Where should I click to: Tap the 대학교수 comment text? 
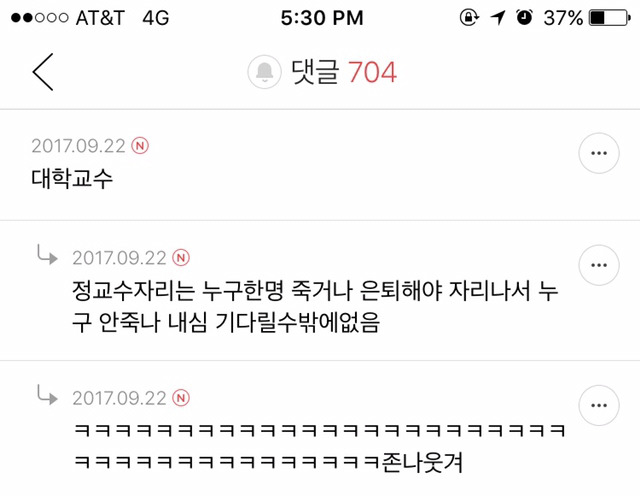coord(72,179)
